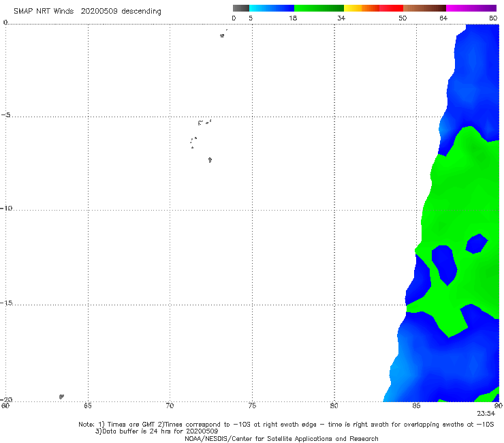504x443 pixels.
Task: Click the longitude label '70'
Action: [170, 406]
